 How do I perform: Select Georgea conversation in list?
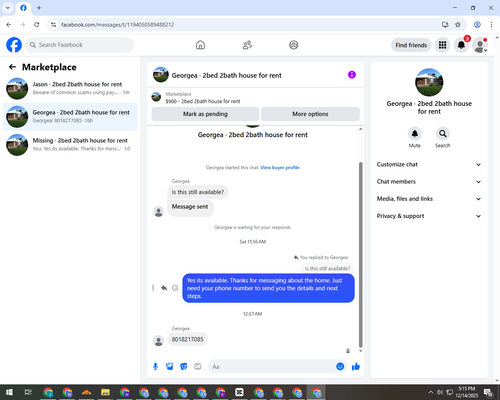coord(70,117)
